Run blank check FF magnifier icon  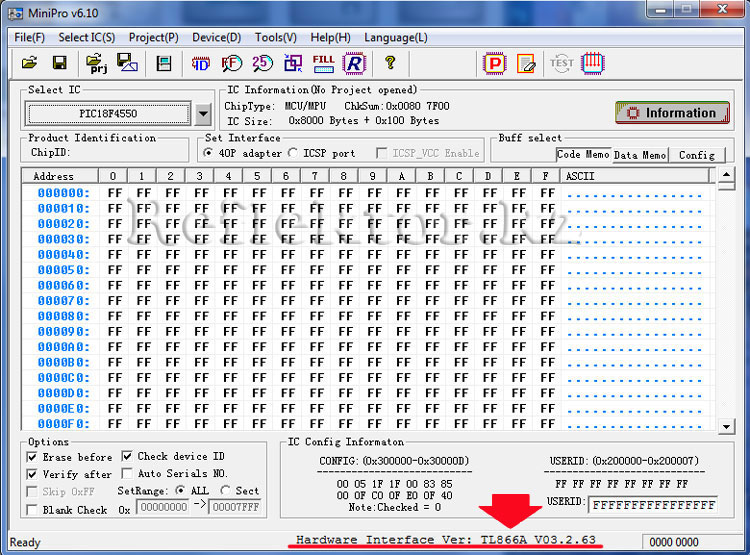(x=232, y=63)
